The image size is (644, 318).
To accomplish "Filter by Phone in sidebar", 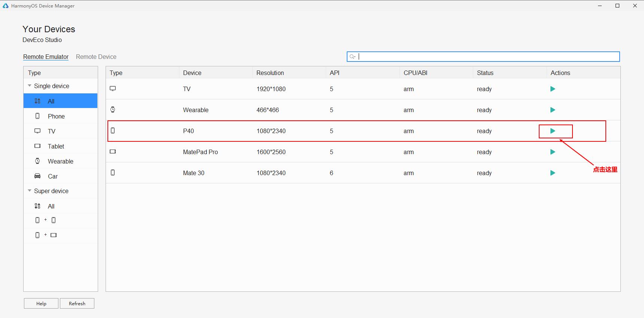I will pos(60,116).
